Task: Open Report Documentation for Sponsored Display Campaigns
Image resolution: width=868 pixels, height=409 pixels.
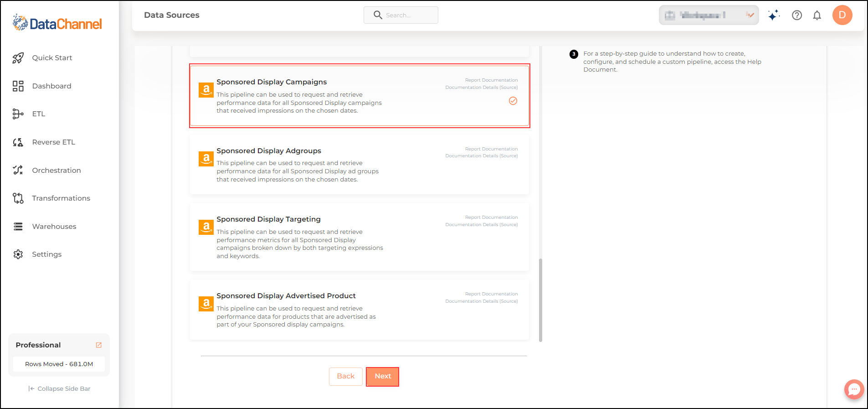Action: [491, 80]
